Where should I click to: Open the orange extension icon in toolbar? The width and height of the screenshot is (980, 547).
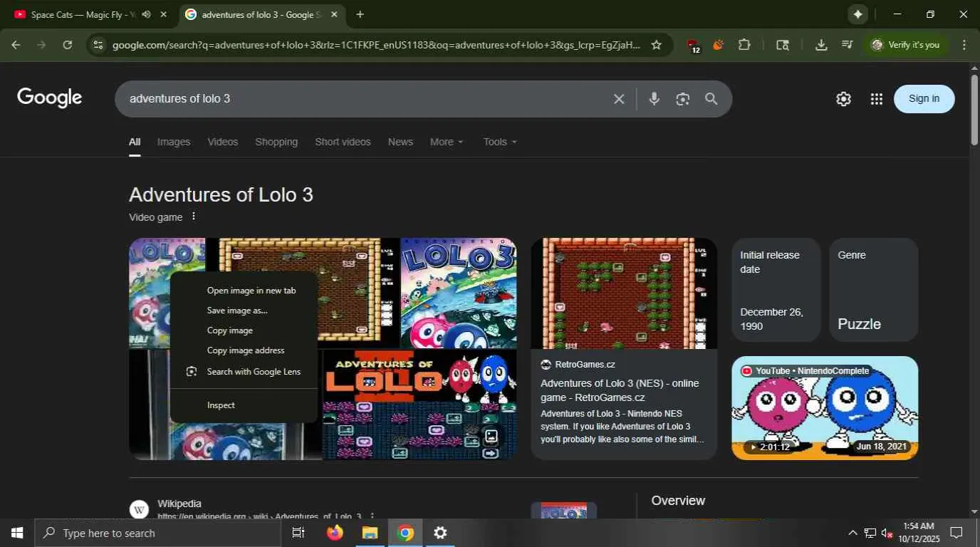[x=718, y=45]
